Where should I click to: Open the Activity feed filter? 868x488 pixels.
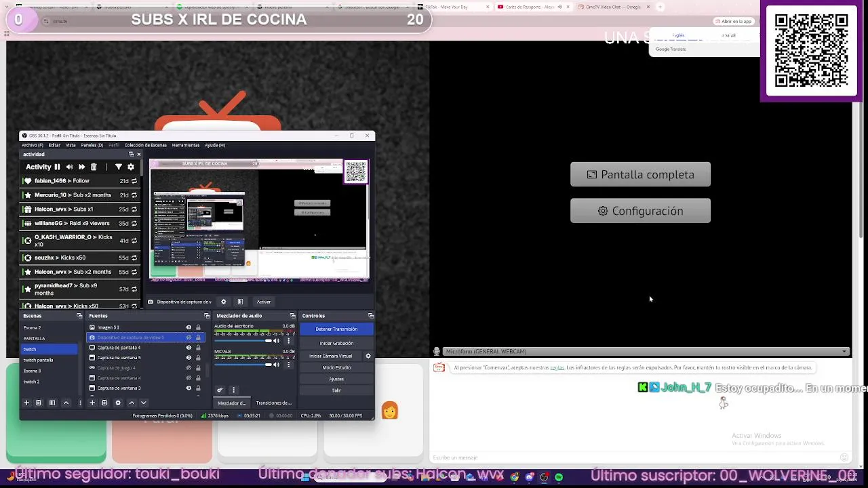tap(119, 167)
